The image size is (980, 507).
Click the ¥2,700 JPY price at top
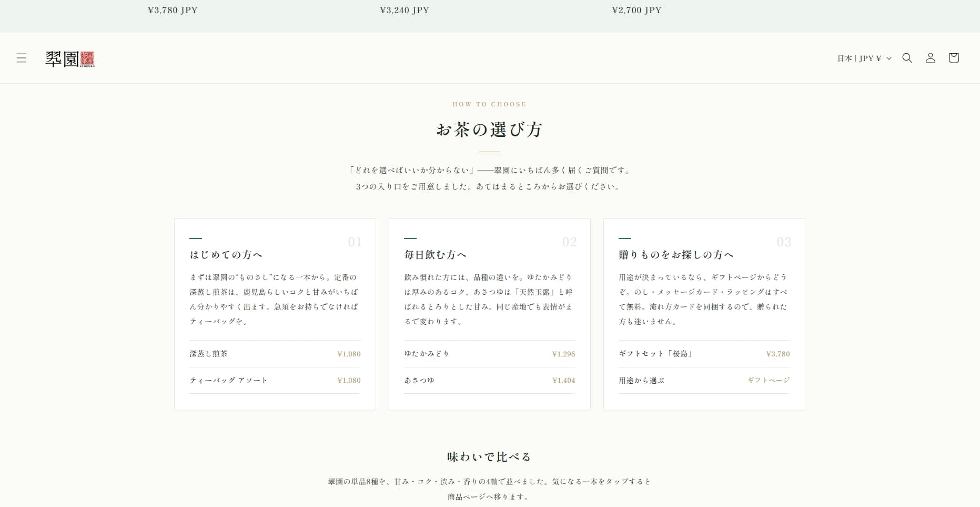637,10
